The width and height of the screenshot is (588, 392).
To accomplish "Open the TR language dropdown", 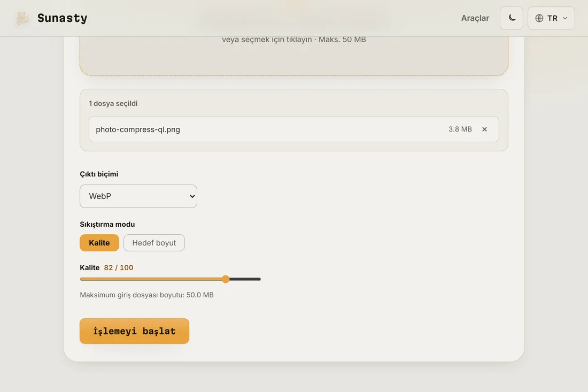I will coord(551,18).
